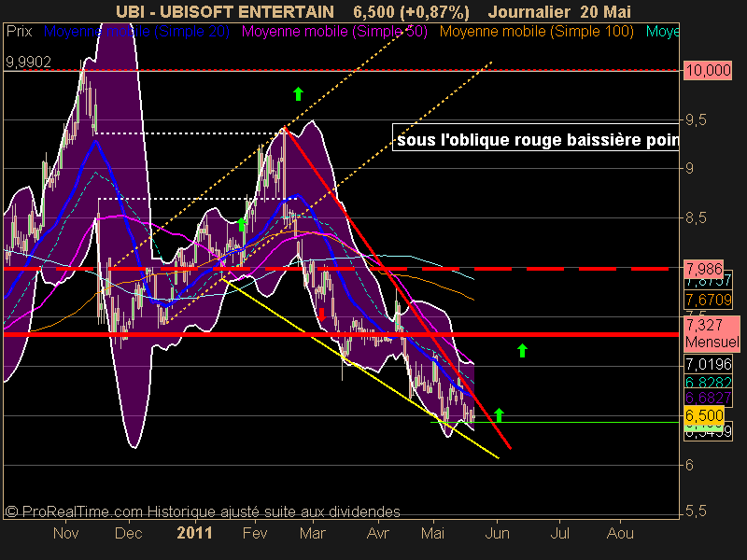Screen dimensions: 747x560
Task: Click the 'Mar' label on the time axis
Action: [x=313, y=533]
